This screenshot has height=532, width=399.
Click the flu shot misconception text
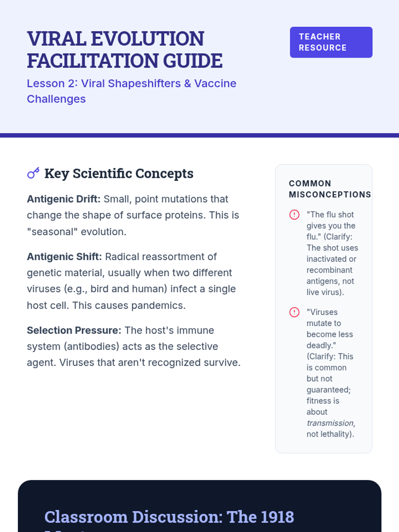pyautogui.click(x=332, y=253)
